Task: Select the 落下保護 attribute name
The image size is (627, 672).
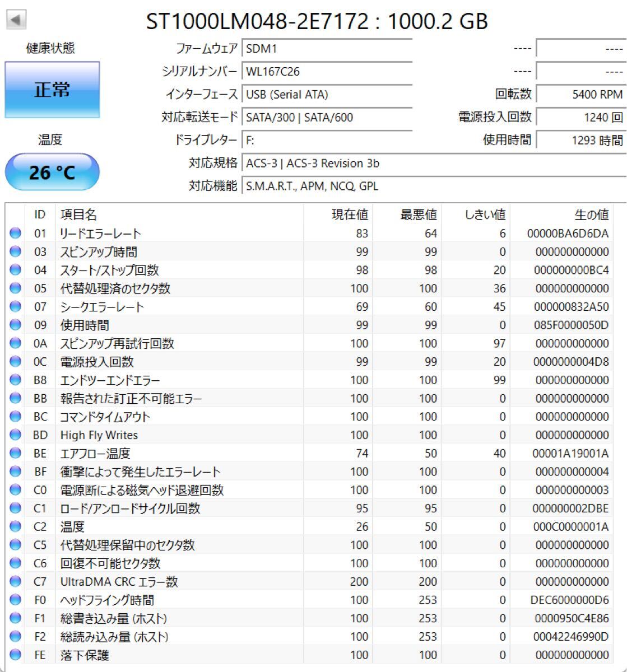Action: tap(85, 655)
